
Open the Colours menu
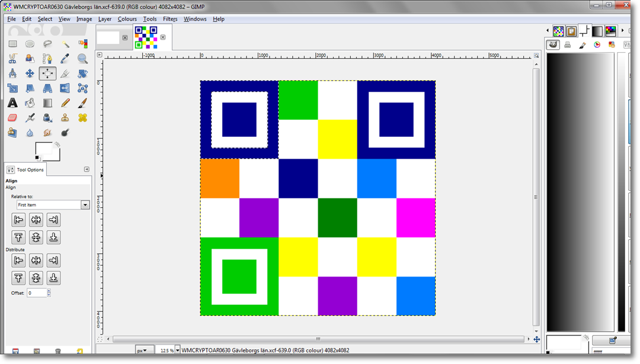pyautogui.click(x=127, y=19)
